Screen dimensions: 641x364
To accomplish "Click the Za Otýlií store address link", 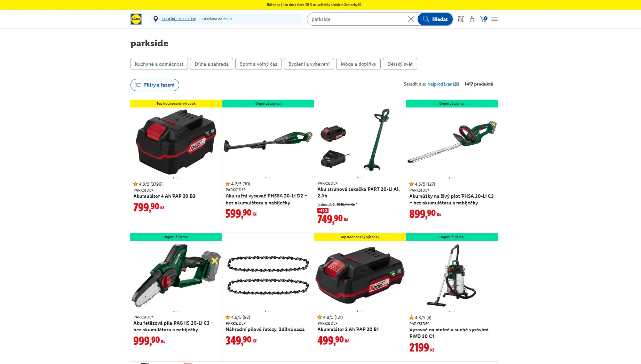I will coord(180,19).
